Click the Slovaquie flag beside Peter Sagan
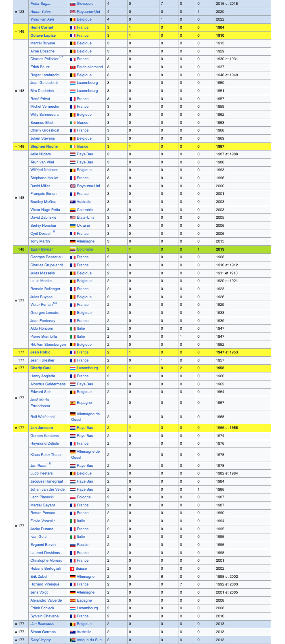Viewport: 285px width, 644px height. coord(73,4)
